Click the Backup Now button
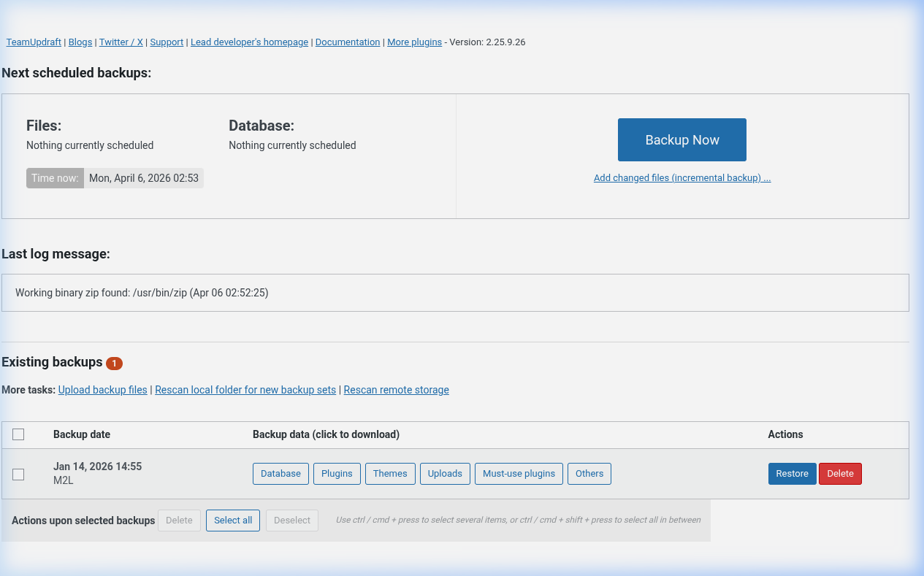This screenshot has height=576, width=924. (681, 139)
